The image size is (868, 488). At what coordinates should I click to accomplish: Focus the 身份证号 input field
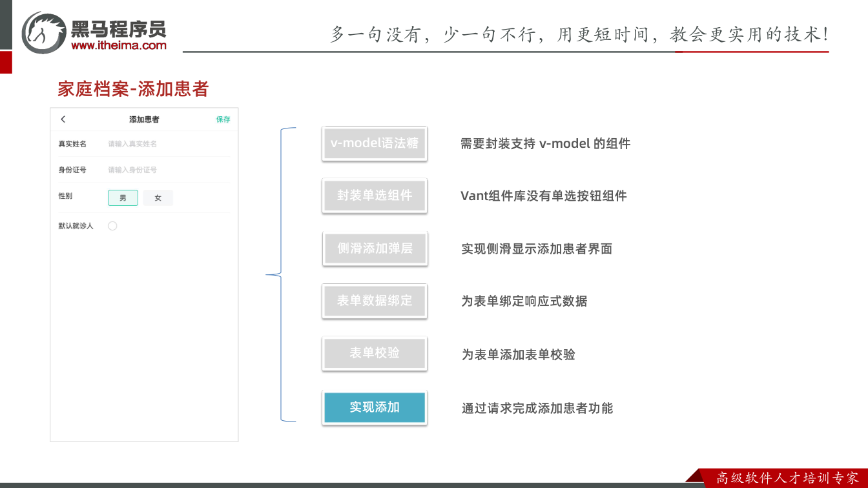coord(168,170)
